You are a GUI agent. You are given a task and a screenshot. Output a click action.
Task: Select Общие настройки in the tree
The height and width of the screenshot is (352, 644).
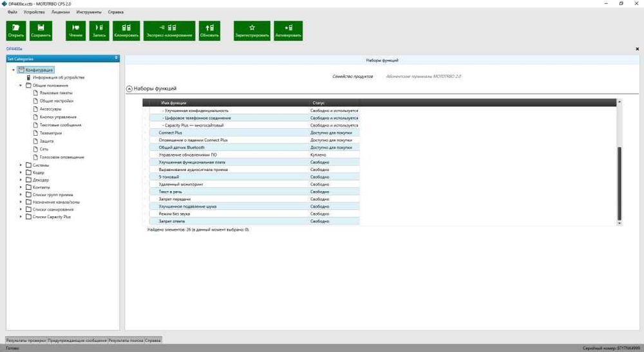56,101
